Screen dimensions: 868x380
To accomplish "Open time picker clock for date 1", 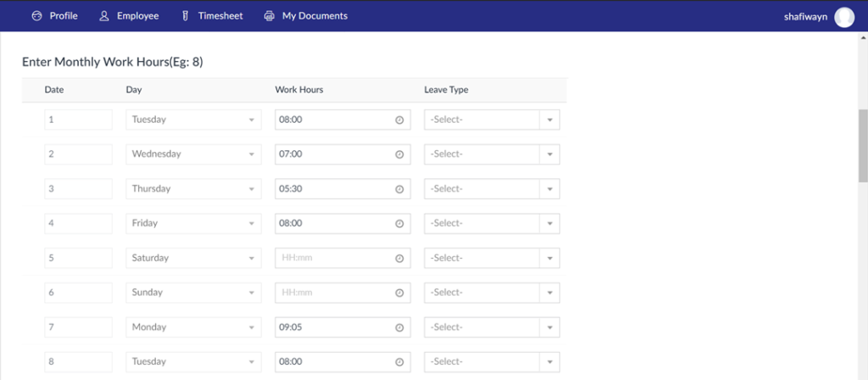I will (x=399, y=120).
